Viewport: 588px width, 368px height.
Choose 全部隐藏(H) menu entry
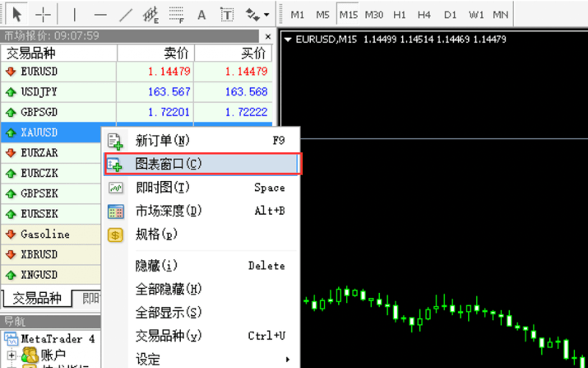coord(201,289)
